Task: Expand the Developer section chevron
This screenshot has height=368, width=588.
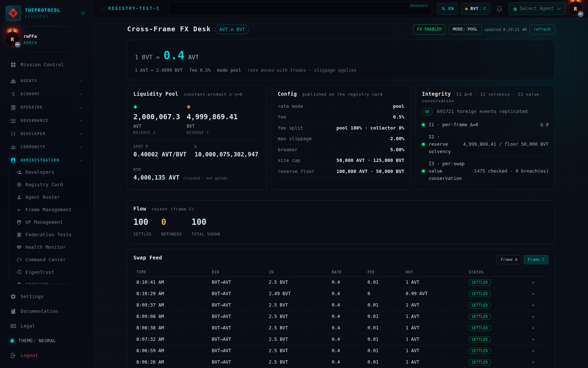Action: coord(81,134)
